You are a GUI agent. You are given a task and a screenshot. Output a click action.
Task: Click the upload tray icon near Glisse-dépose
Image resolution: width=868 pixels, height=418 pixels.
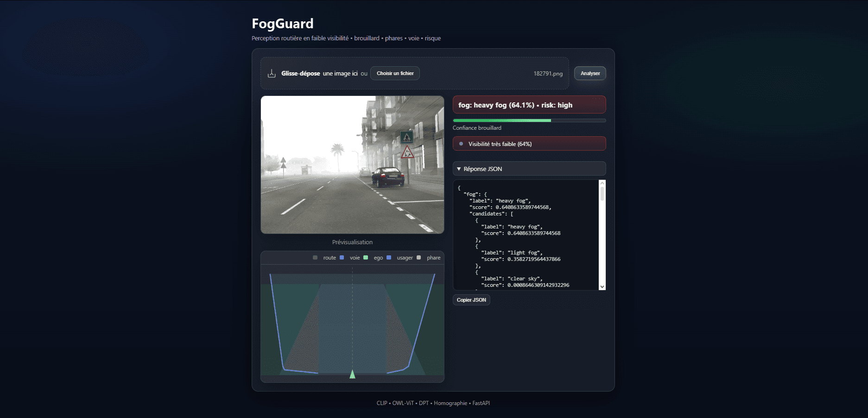271,73
